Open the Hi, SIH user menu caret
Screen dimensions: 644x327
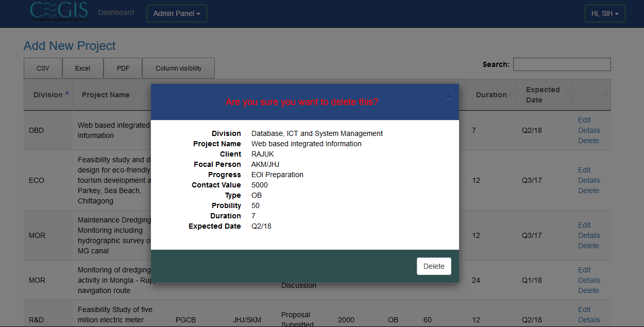[618, 13]
